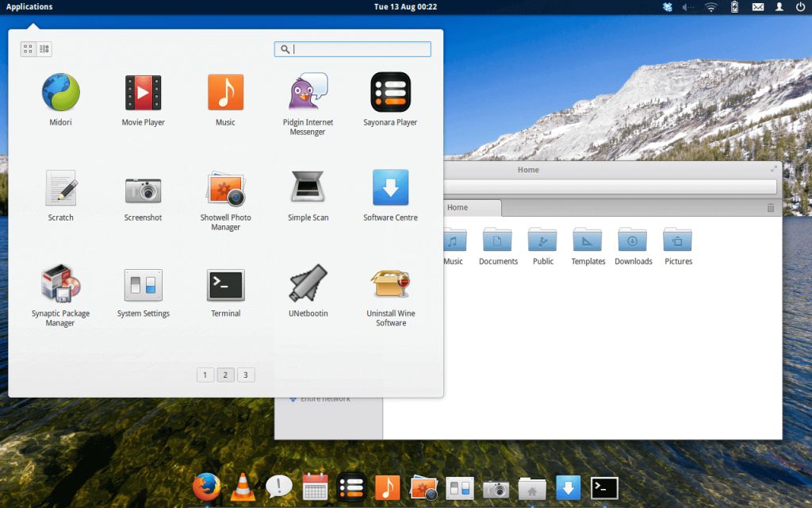This screenshot has height=508, width=812.
Task: Open the user account indicator
Action: (x=779, y=6)
